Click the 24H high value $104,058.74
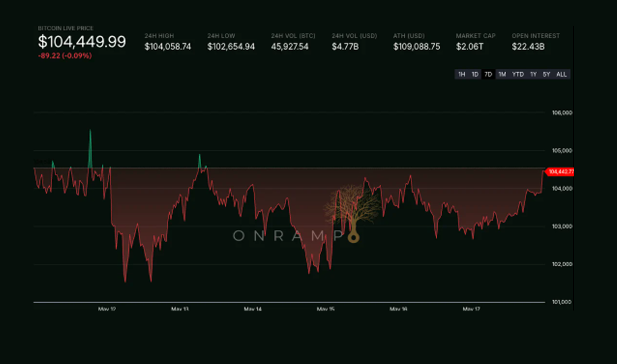The height and width of the screenshot is (364, 617). 168,47
